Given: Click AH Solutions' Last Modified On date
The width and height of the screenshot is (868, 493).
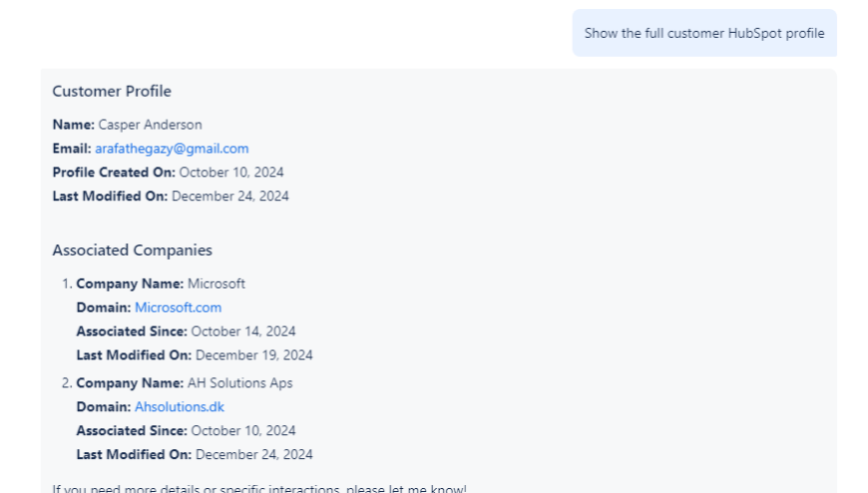Looking at the screenshot, I should coord(254,455).
